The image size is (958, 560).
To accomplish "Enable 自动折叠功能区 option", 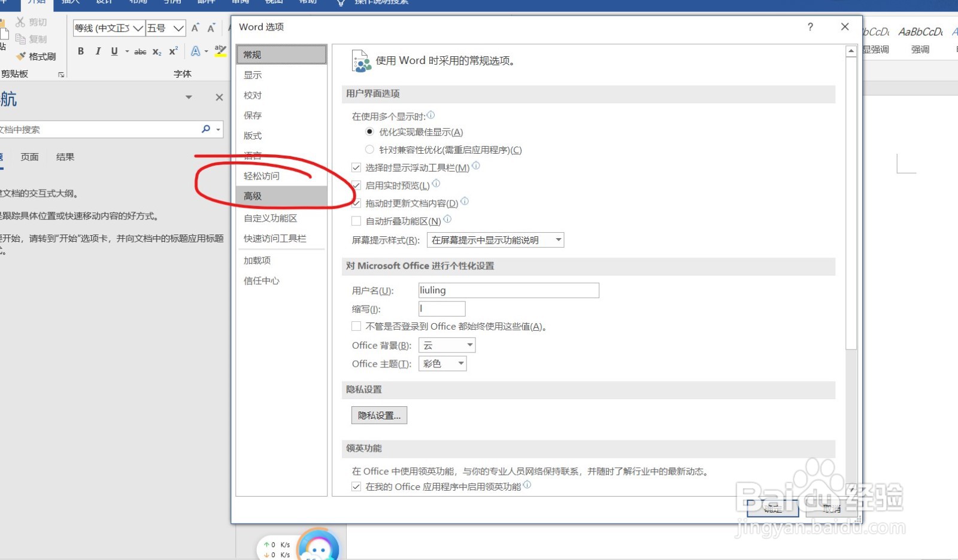I will point(356,221).
